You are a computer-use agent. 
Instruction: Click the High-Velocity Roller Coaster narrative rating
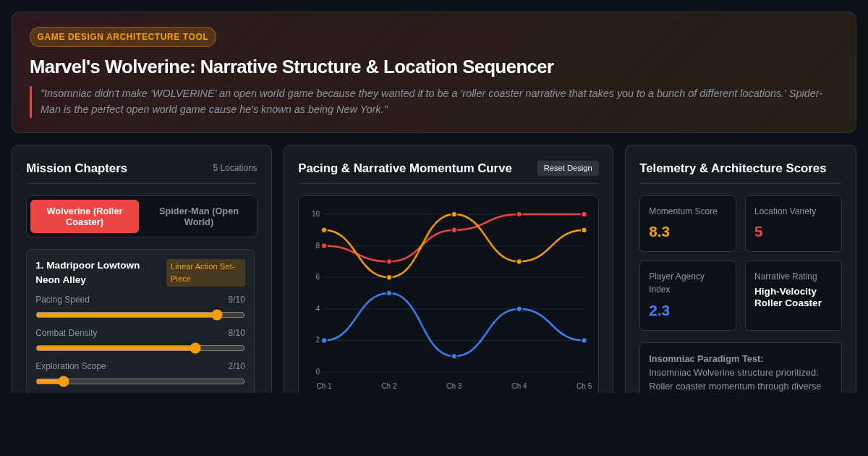point(788,297)
